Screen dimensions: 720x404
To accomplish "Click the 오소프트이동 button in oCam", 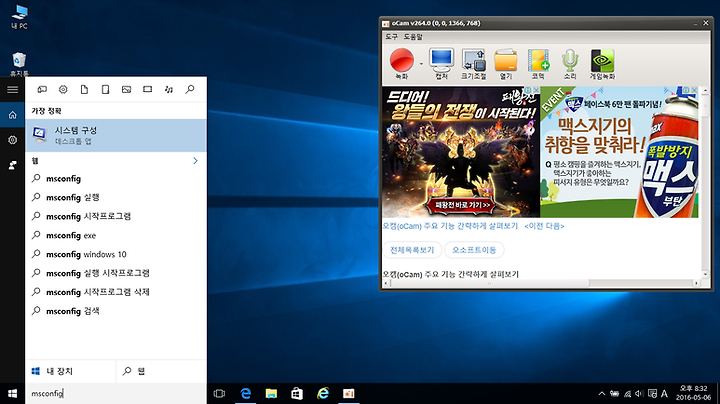I will click(474, 250).
